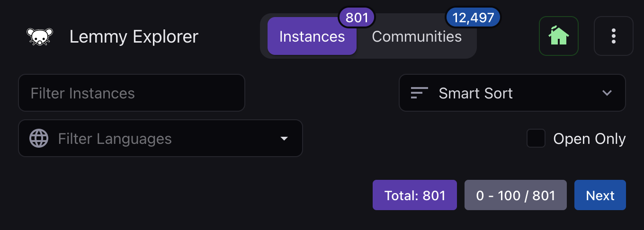Screen dimensions: 644x230
Task: Enable the Open Only checkbox
Action: pos(536,139)
